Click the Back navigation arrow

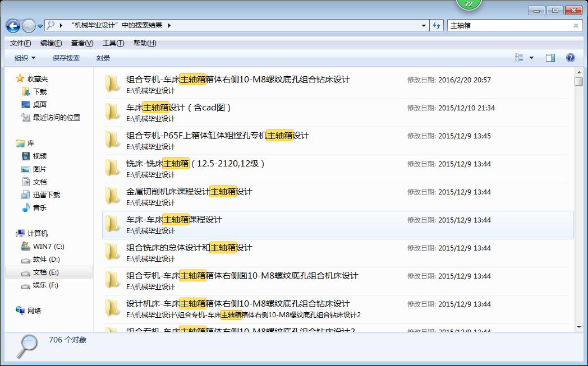pyautogui.click(x=13, y=26)
